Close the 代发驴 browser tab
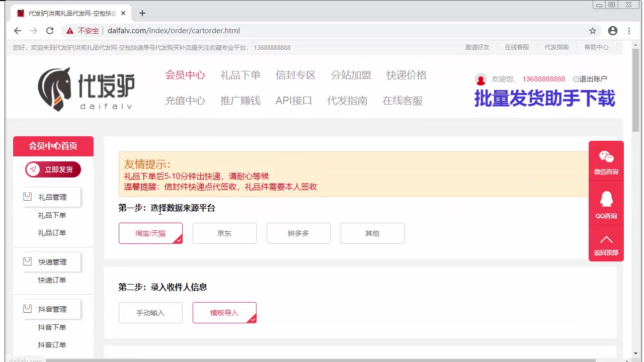This screenshot has width=644, height=362. [123, 13]
